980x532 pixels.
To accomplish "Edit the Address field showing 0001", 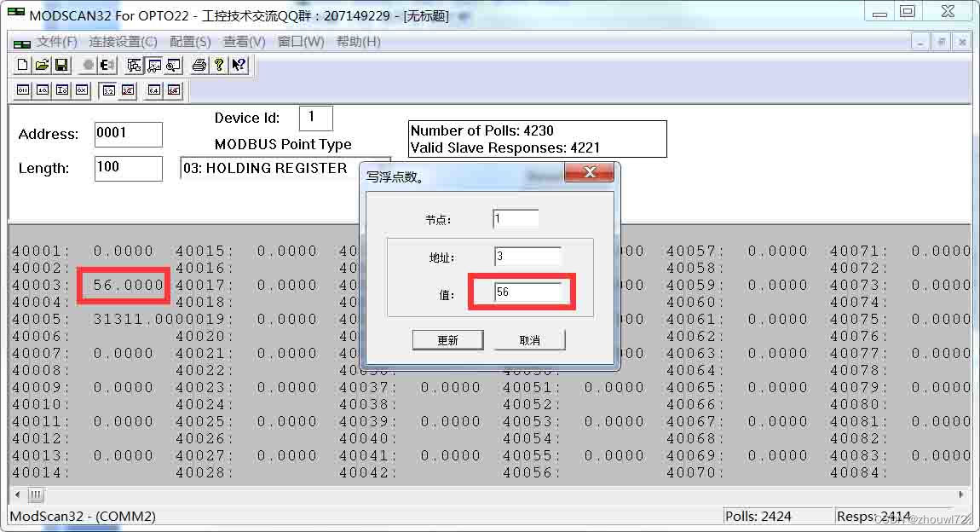I will point(128,134).
